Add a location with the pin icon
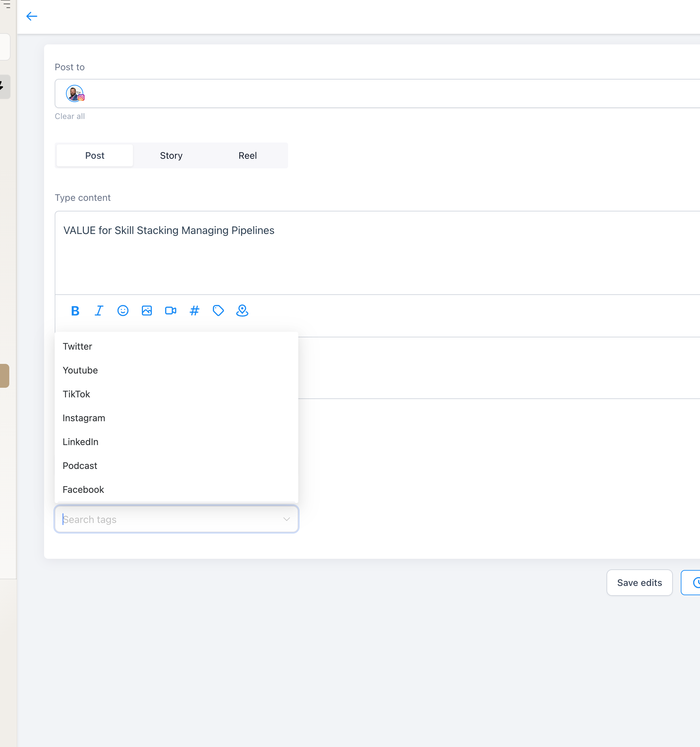Image resolution: width=700 pixels, height=747 pixels. click(242, 311)
